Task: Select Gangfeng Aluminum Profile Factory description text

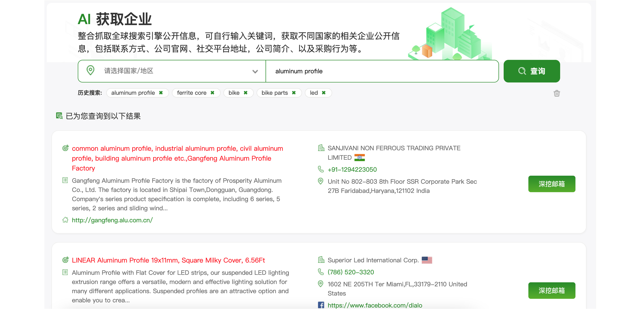Action: [177, 194]
